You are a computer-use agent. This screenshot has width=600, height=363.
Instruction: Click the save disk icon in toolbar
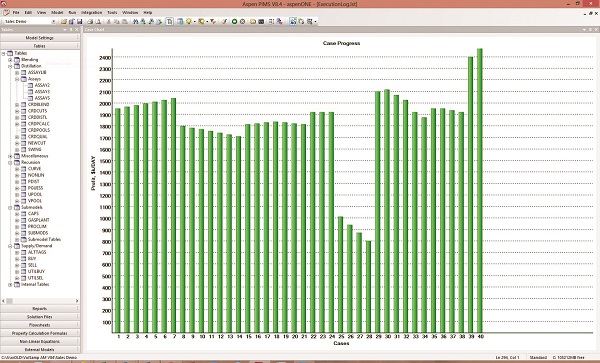point(79,21)
